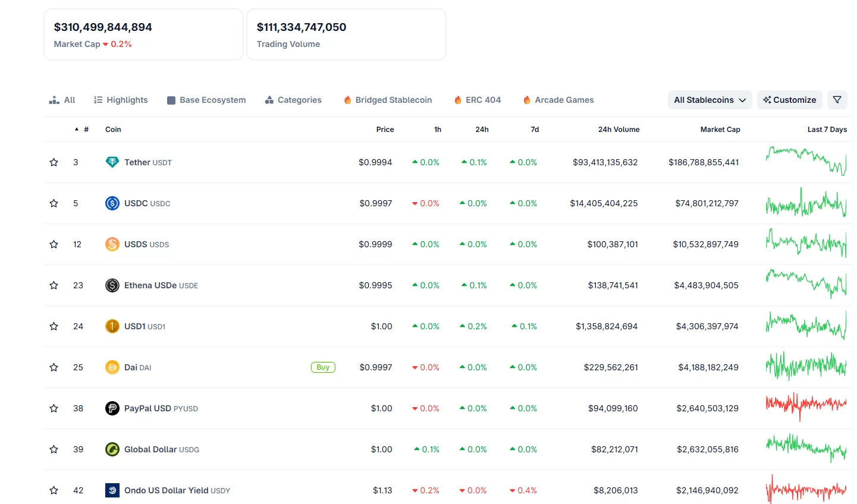Open the ERC 404 tab
The width and height of the screenshot is (857, 504).
[x=477, y=100]
